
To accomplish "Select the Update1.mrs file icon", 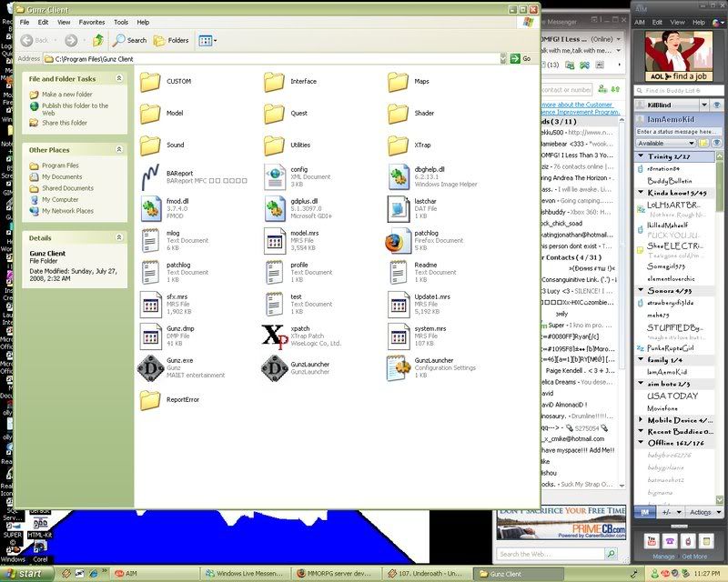I will click(x=398, y=305).
